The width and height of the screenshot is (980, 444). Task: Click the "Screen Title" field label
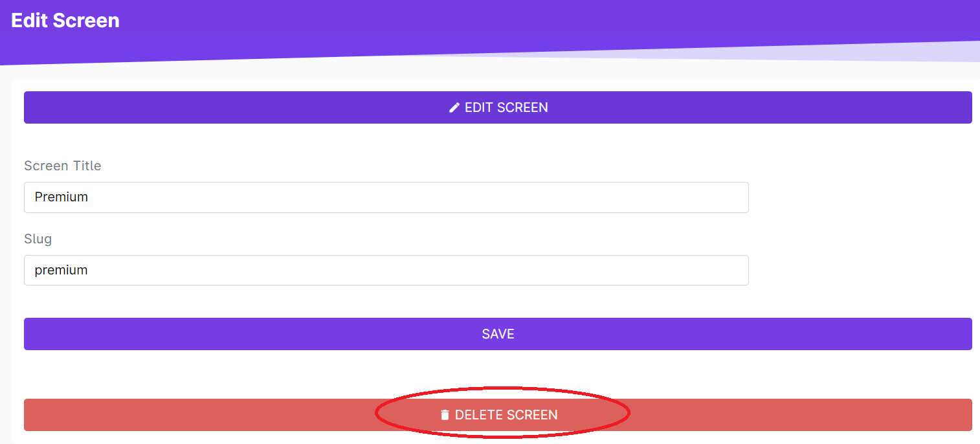coord(63,166)
